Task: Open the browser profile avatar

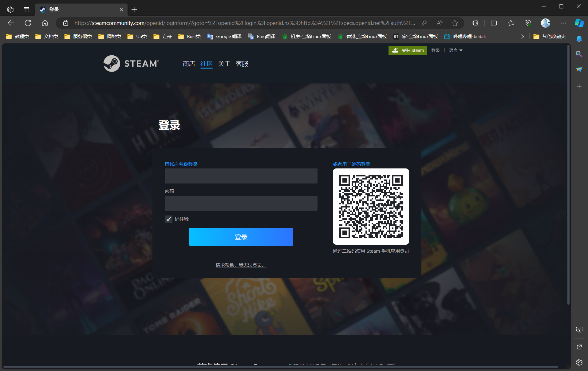Action: (546, 23)
